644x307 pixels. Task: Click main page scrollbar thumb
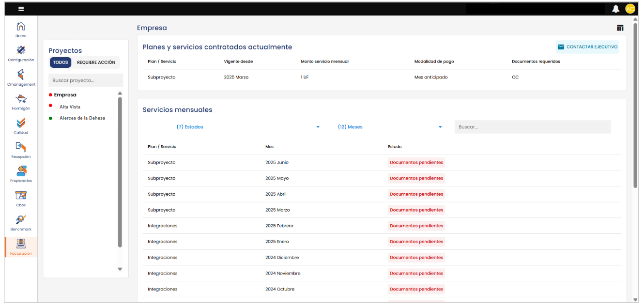coord(635,105)
